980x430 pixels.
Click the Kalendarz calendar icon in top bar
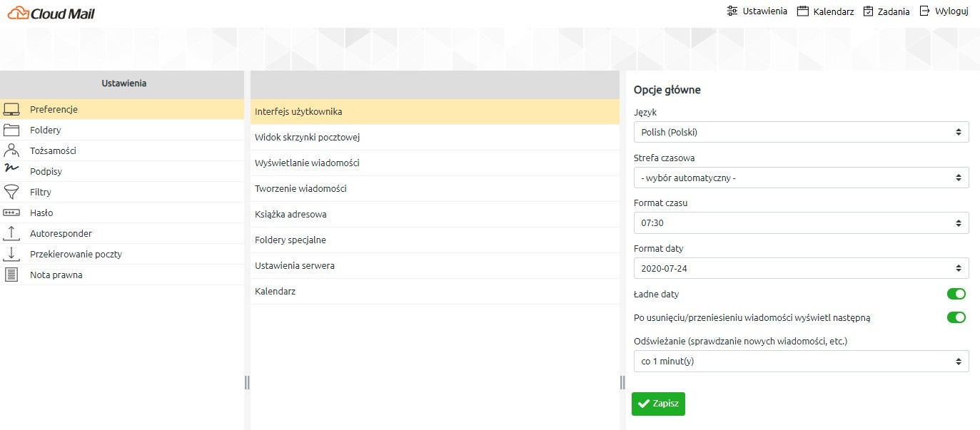click(x=803, y=11)
